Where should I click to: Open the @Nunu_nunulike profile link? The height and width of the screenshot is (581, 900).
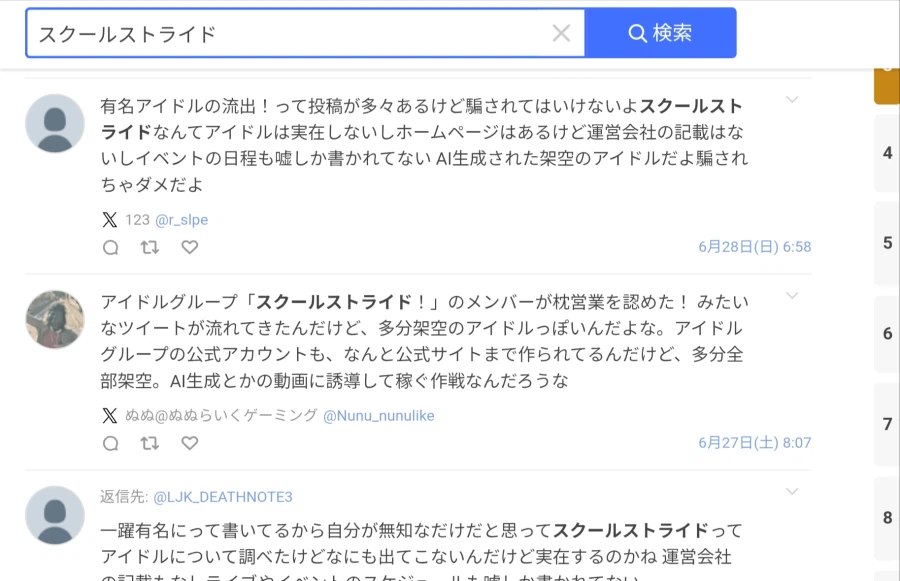tap(379, 416)
